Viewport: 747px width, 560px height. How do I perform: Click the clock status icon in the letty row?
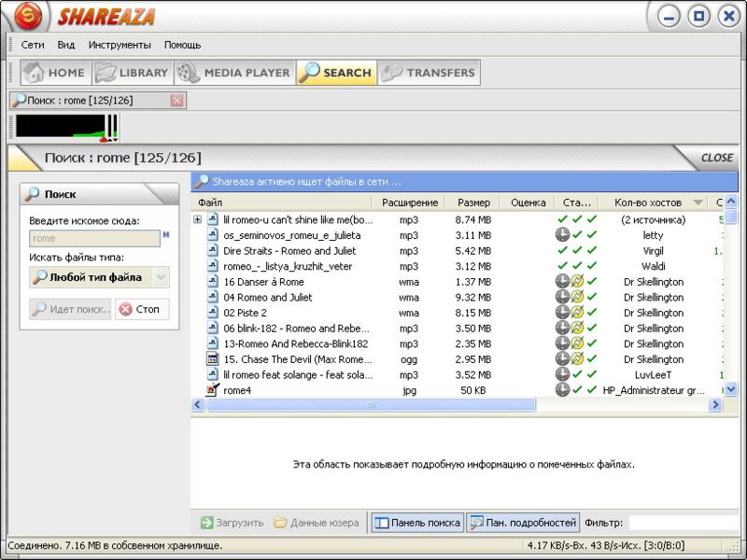(x=563, y=235)
